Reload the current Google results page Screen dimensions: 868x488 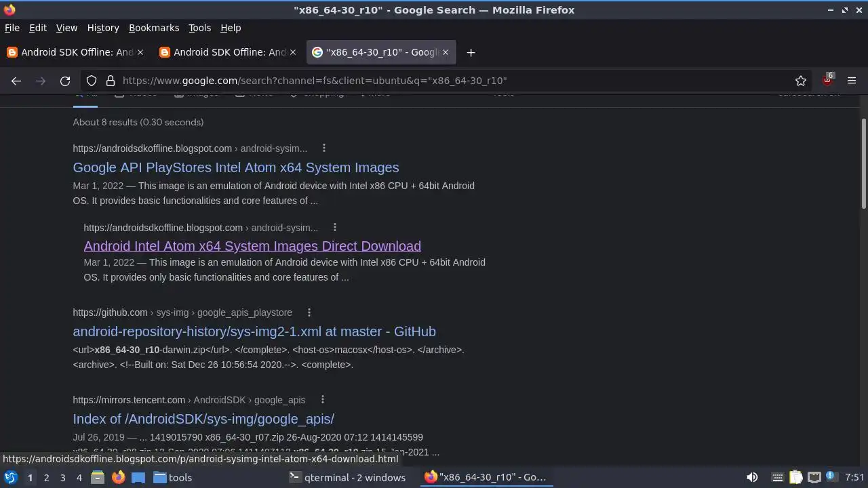[65, 81]
